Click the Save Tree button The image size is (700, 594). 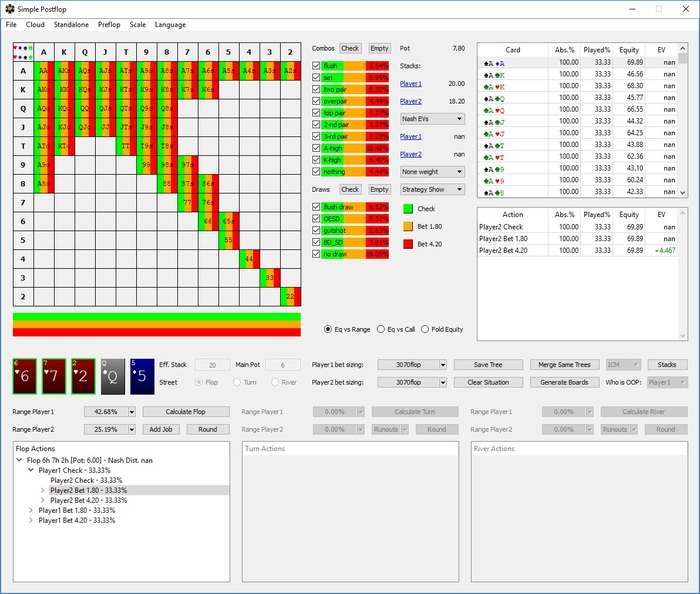pyautogui.click(x=488, y=365)
